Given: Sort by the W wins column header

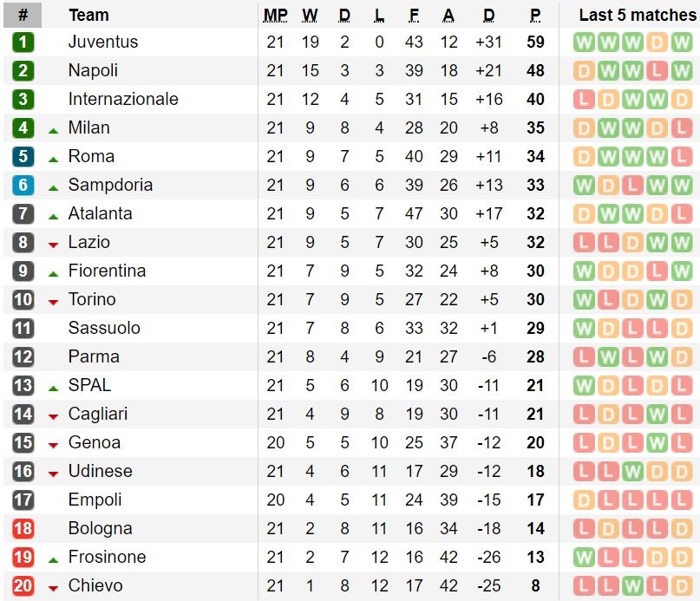Looking at the screenshot, I should point(310,15).
